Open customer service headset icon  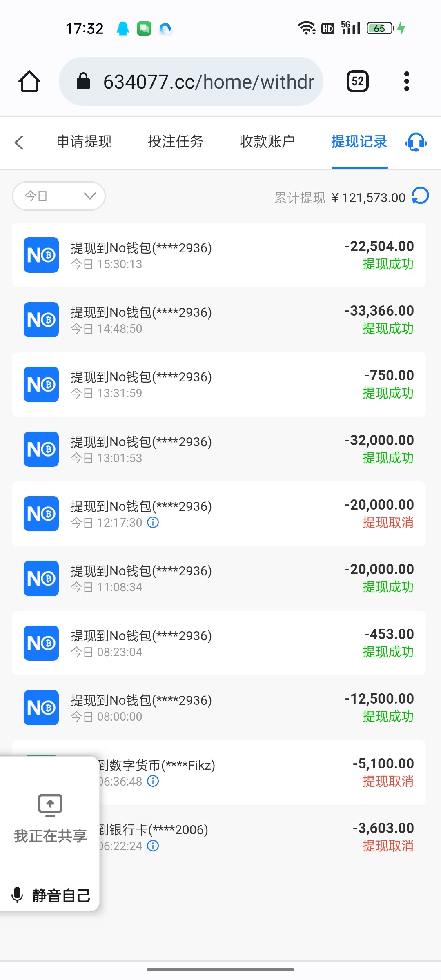click(416, 142)
